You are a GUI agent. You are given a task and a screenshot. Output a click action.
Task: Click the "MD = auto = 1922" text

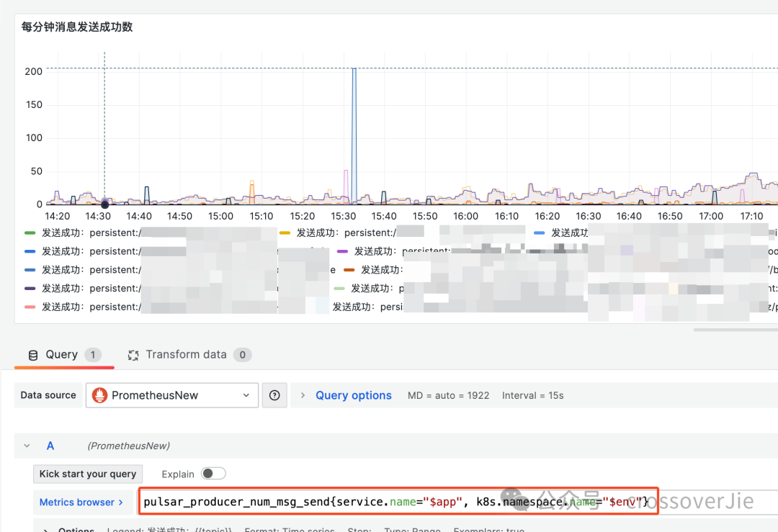(x=449, y=395)
